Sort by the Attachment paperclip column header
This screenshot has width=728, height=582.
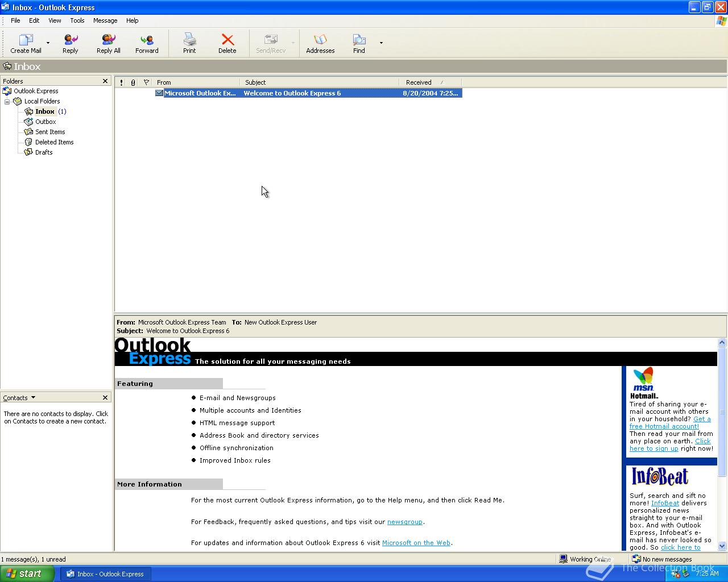(x=133, y=82)
